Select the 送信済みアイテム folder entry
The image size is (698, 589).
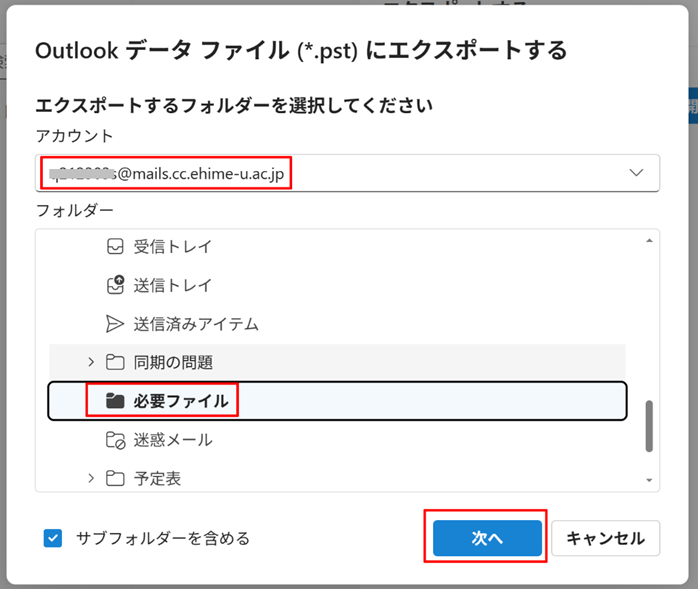[x=196, y=324]
